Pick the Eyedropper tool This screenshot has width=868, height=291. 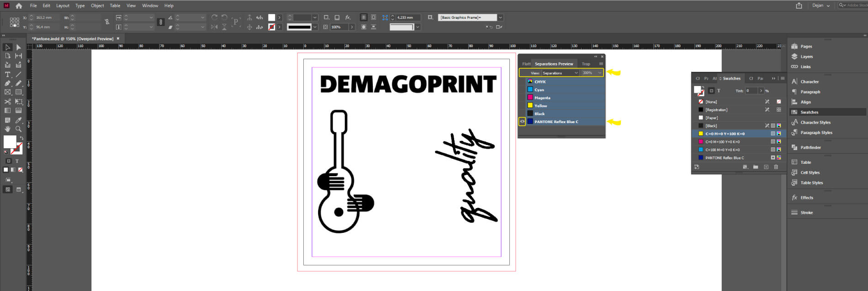pos(18,120)
